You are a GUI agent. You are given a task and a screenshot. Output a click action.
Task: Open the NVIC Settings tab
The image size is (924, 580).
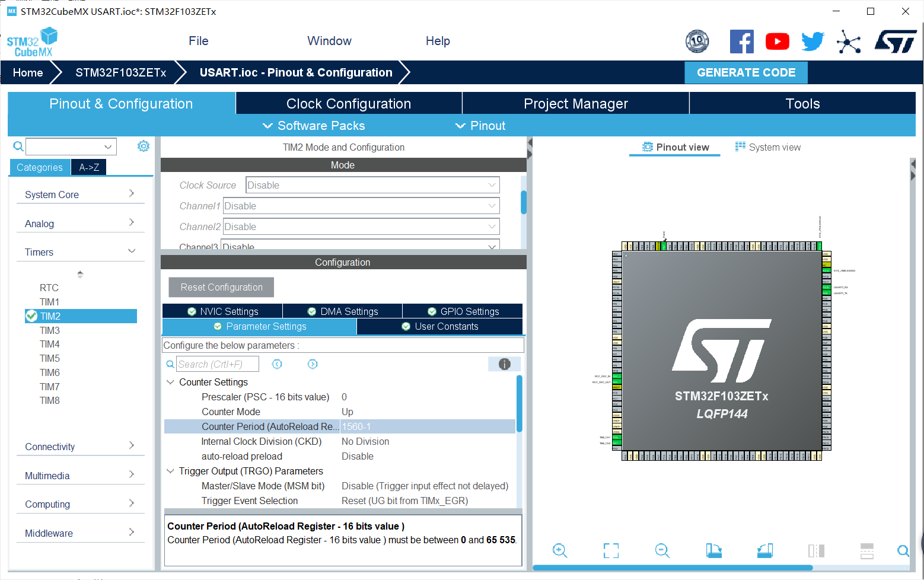click(222, 311)
